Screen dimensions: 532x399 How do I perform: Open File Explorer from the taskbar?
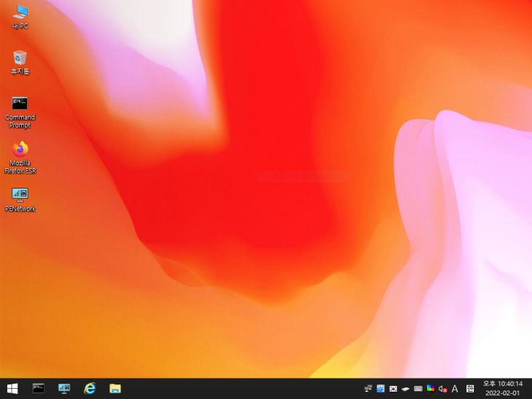tap(115, 389)
